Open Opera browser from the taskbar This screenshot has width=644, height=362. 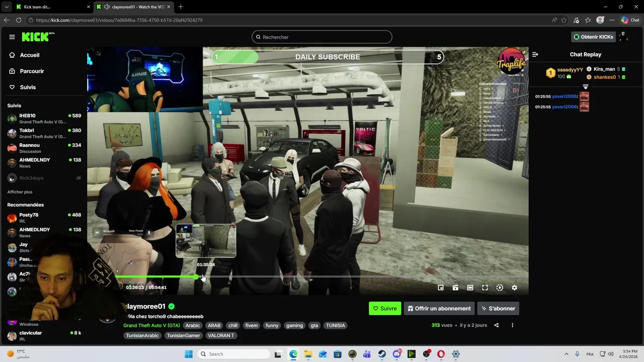441,354
